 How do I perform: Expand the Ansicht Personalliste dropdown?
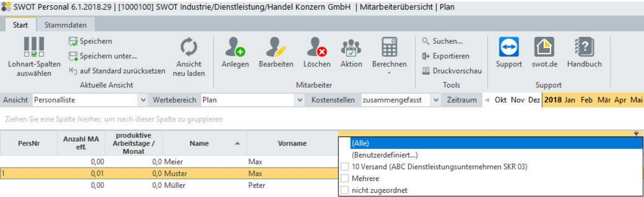pos(143,100)
